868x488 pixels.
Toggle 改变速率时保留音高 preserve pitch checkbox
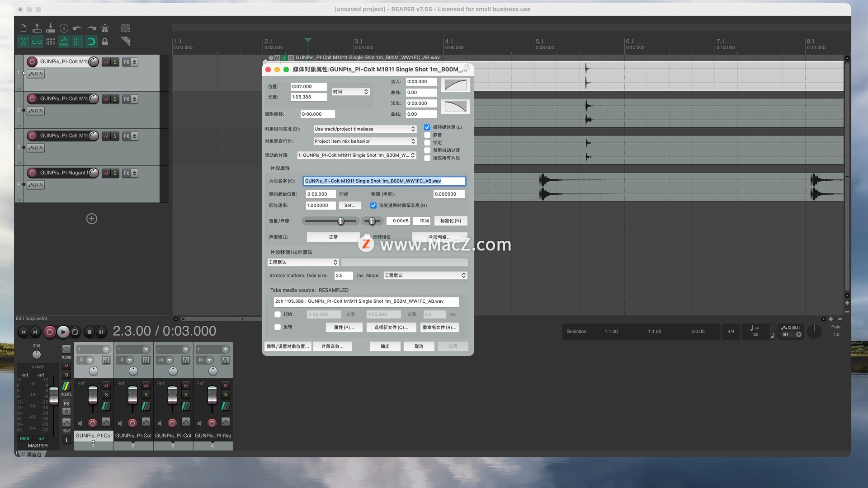373,206
